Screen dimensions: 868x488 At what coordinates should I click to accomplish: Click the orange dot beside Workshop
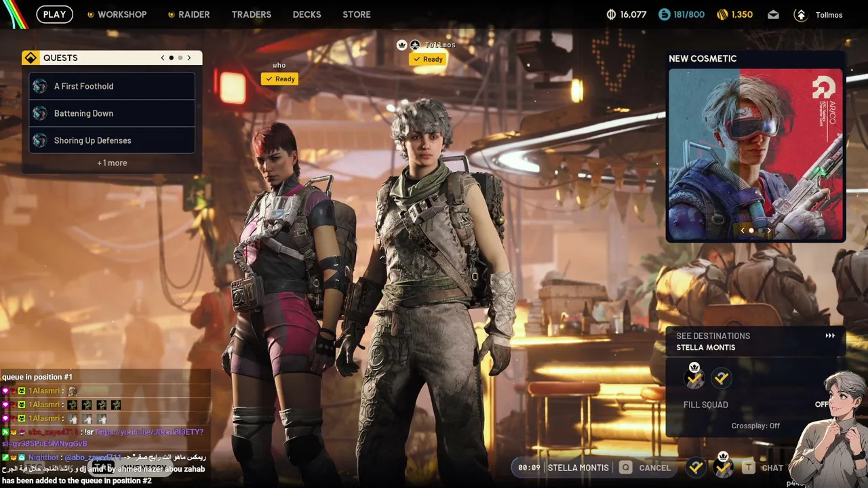[x=90, y=15]
